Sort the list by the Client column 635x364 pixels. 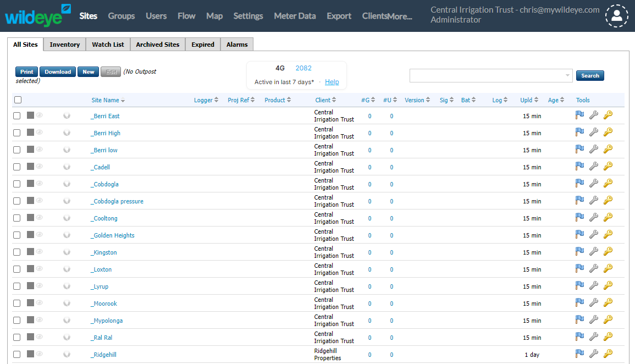[x=325, y=100]
